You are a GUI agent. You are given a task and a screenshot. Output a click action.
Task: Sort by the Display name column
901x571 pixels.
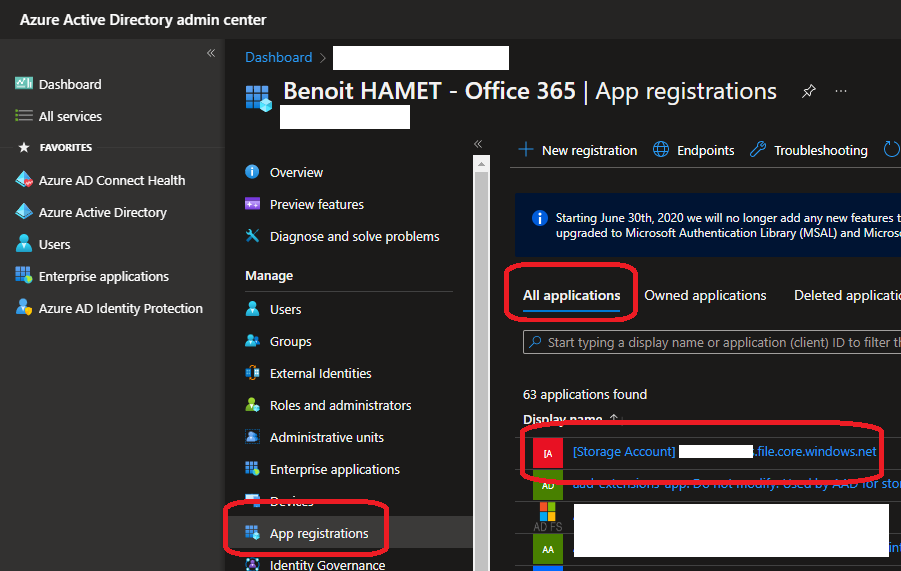coord(563,419)
